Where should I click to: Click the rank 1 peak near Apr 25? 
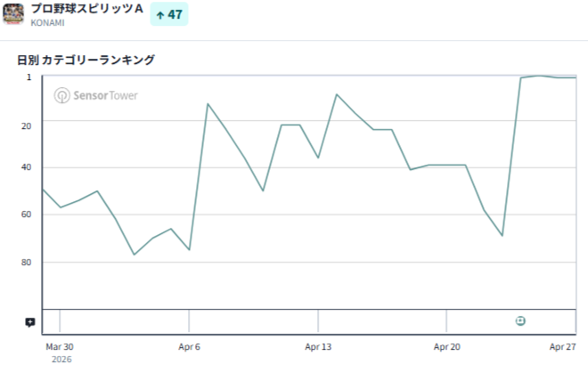(x=539, y=76)
